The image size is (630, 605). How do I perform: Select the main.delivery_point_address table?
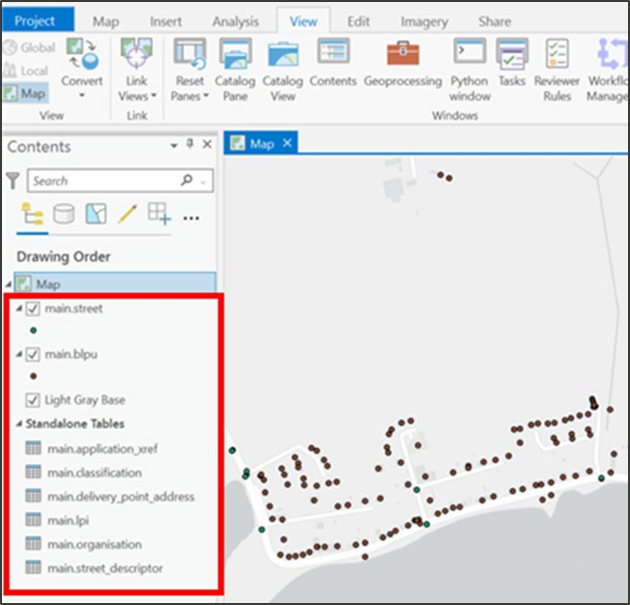click(x=121, y=497)
